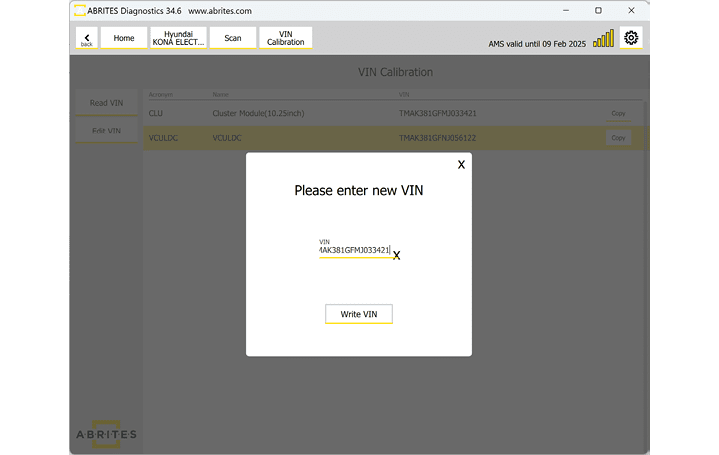
Task: Switch to the Read VIN tab
Action: (x=107, y=103)
